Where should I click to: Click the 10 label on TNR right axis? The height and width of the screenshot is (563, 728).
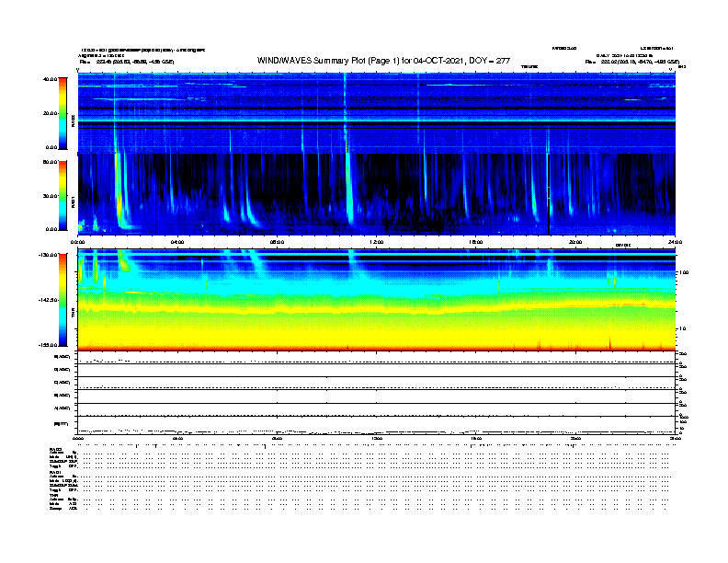tap(682, 328)
